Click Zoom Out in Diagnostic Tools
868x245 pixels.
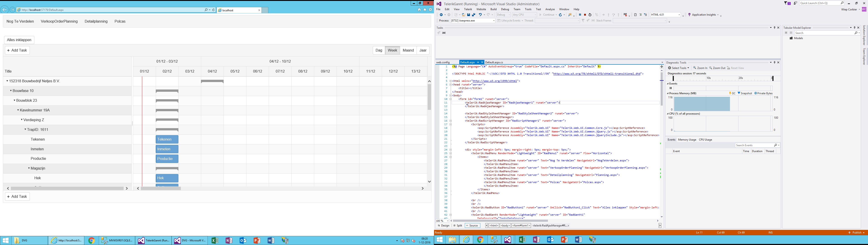pos(717,68)
